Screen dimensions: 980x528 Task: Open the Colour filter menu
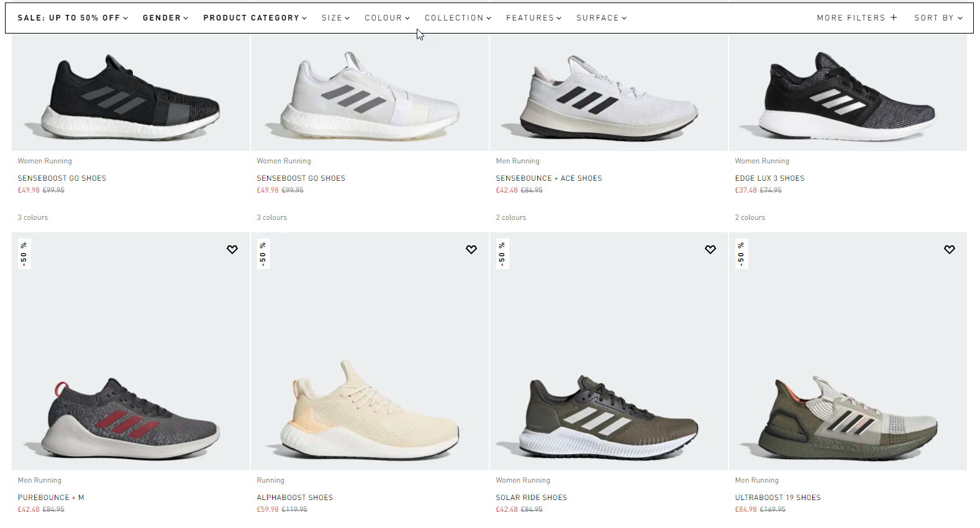tap(387, 18)
